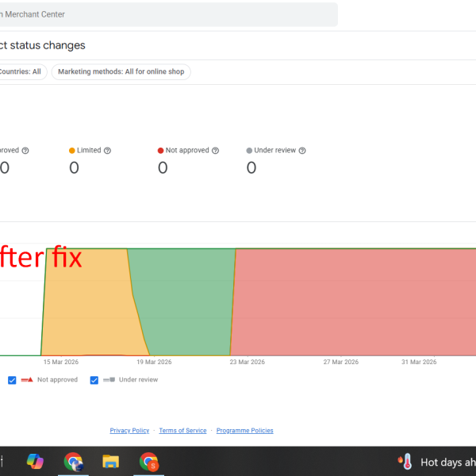Click the red Not approved legend marker
476x476 pixels.
(27, 380)
